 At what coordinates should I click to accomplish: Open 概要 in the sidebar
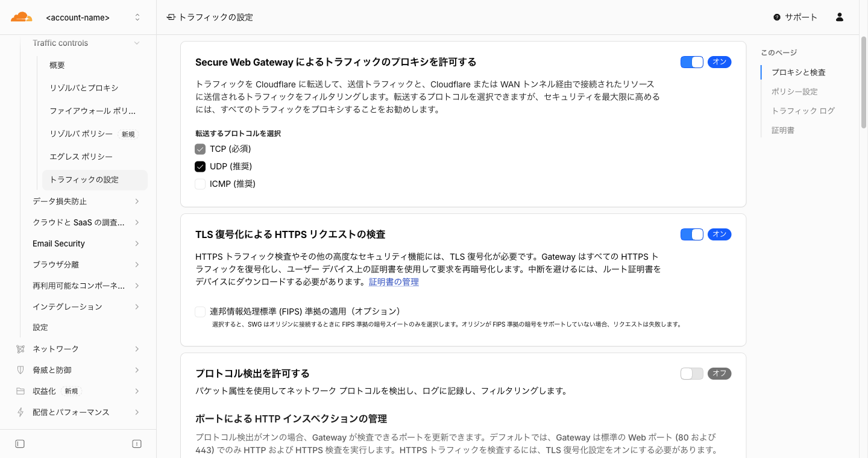click(x=95, y=65)
